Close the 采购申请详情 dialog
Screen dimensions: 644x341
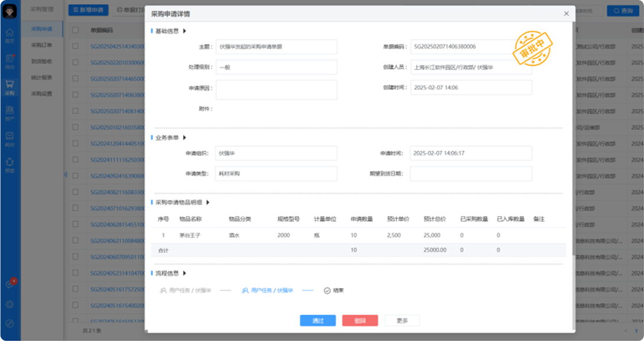566,14
